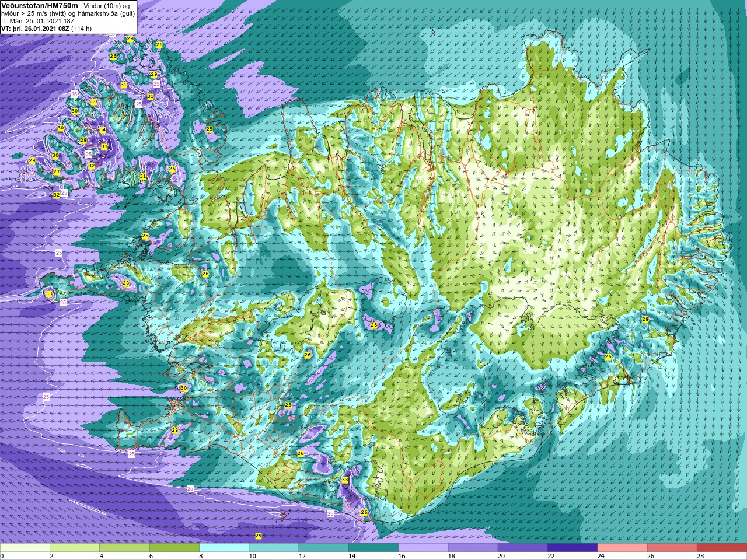
Task: Click the legend scale value 24
Action: point(601,556)
